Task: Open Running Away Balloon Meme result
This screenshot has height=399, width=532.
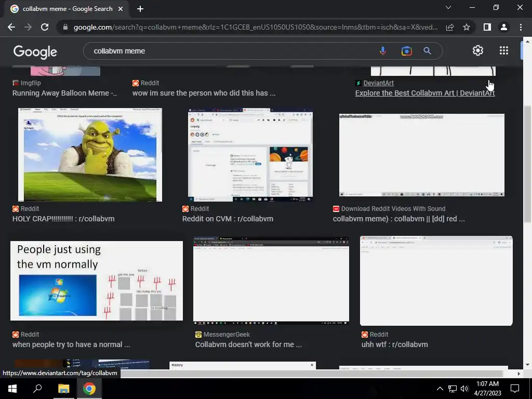Action: click(65, 93)
